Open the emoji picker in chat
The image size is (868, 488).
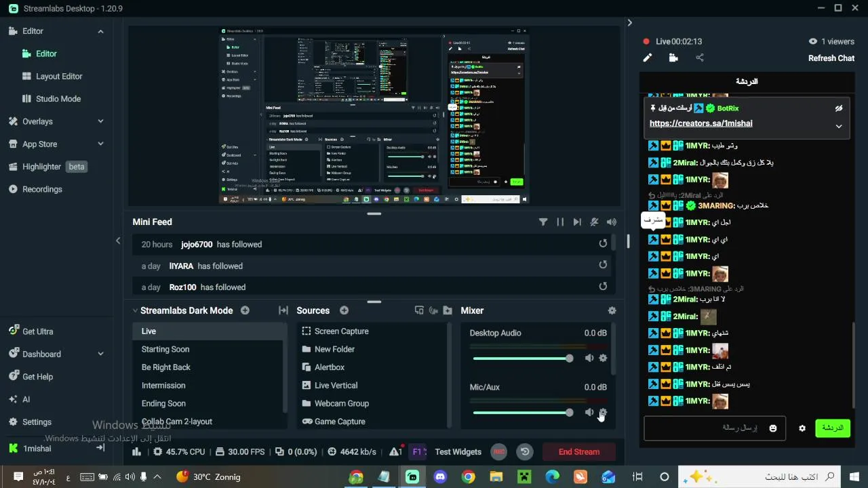coord(773,428)
